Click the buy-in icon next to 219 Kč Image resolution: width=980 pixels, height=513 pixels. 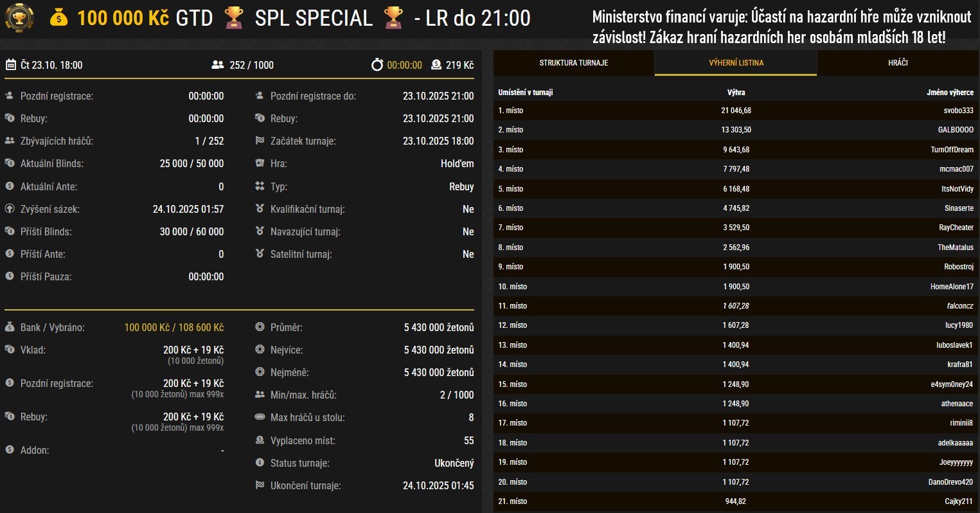(x=436, y=65)
